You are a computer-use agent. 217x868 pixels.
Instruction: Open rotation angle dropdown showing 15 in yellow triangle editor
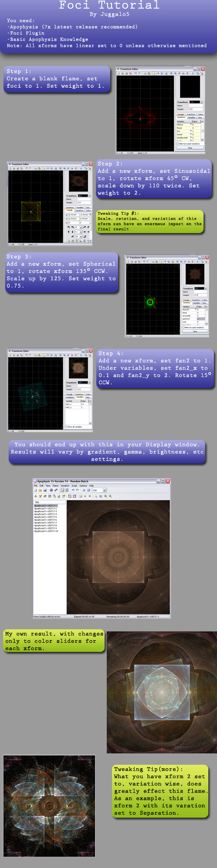(x=81, y=227)
